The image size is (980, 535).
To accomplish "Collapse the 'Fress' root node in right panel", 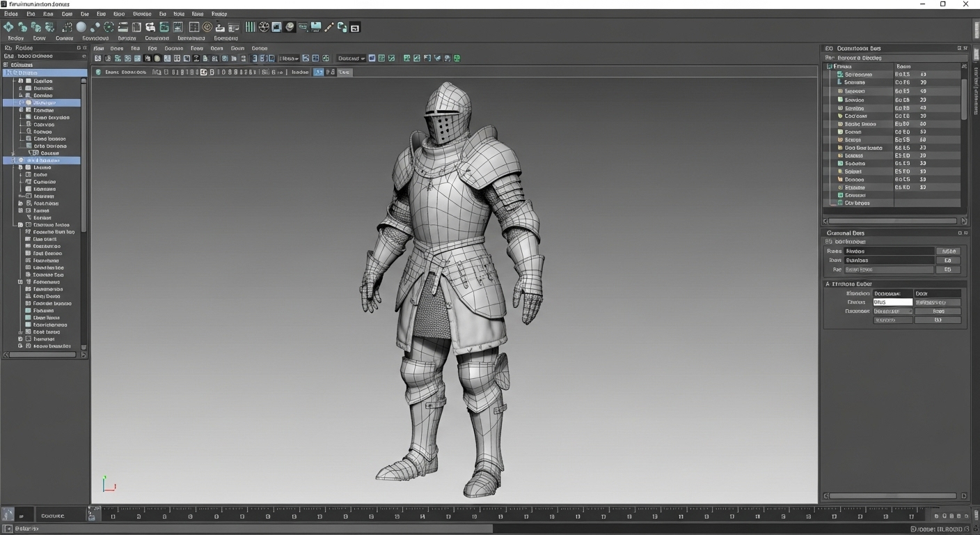I will [830, 66].
